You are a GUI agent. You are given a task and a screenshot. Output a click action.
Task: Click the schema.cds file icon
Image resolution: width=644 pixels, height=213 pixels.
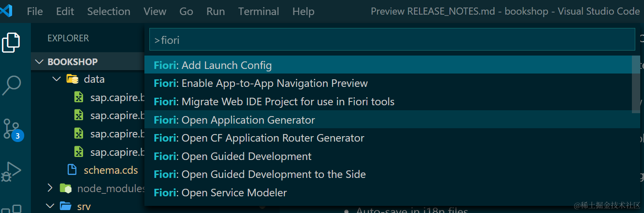[72, 170]
